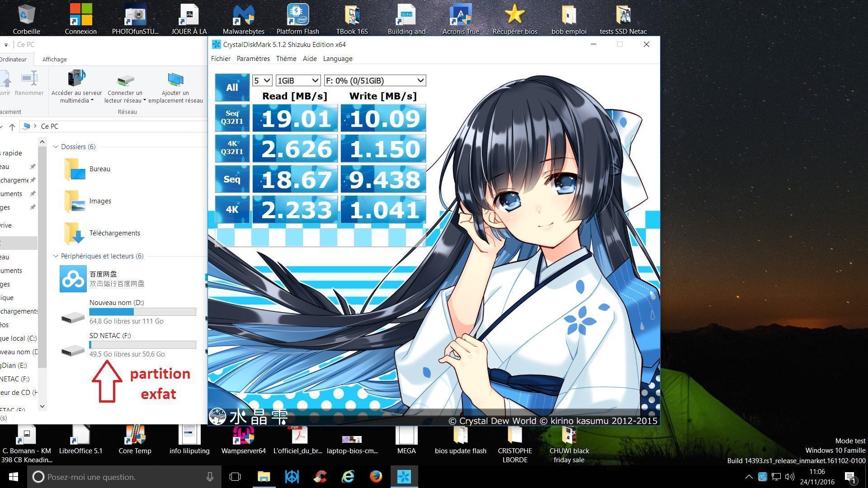The image size is (868, 488).
Task: Run the 4K Q32T1 test
Action: (x=232, y=148)
